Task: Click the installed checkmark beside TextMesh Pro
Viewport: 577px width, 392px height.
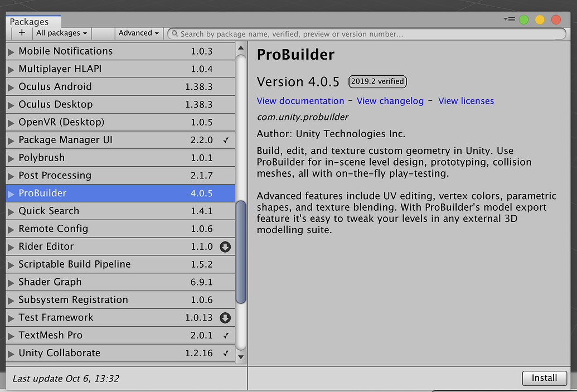Action: [x=225, y=335]
